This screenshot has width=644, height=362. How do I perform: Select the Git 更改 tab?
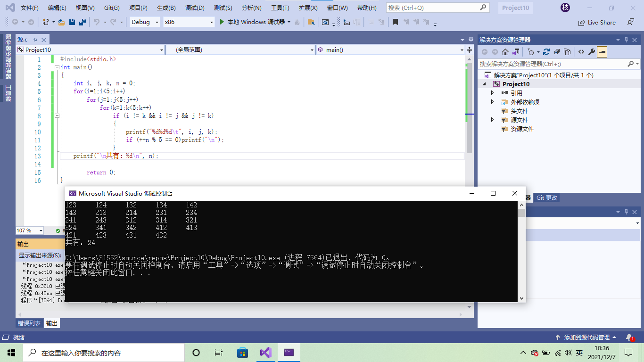click(547, 198)
